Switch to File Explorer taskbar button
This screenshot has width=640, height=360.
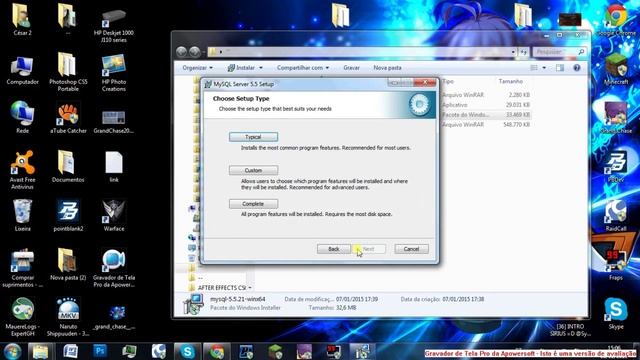tap(40, 351)
